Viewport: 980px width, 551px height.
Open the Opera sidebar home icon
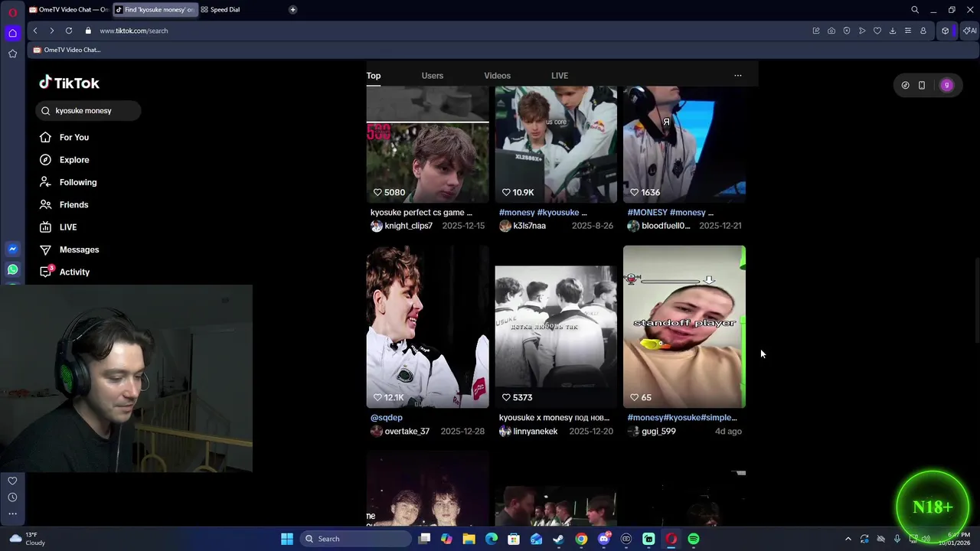[12, 33]
